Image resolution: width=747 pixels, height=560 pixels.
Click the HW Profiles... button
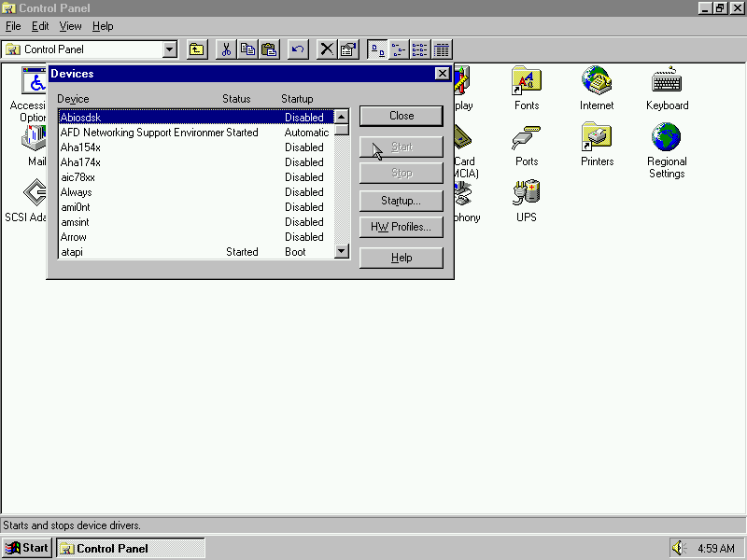pyautogui.click(x=401, y=227)
